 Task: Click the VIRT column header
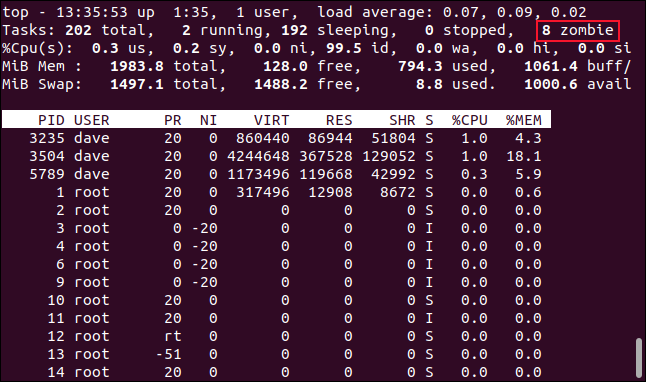[x=271, y=120]
